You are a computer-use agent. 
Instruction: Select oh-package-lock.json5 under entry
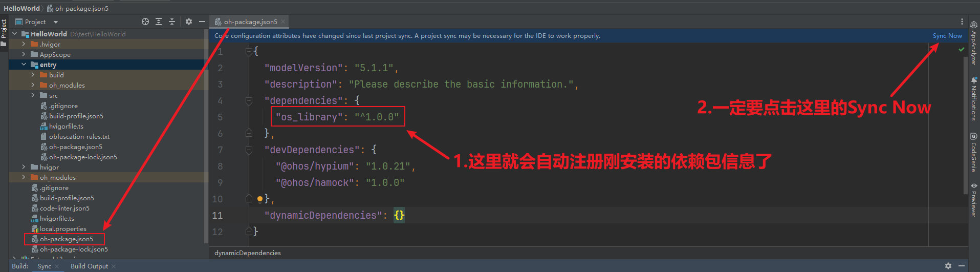(x=83, y=157)
